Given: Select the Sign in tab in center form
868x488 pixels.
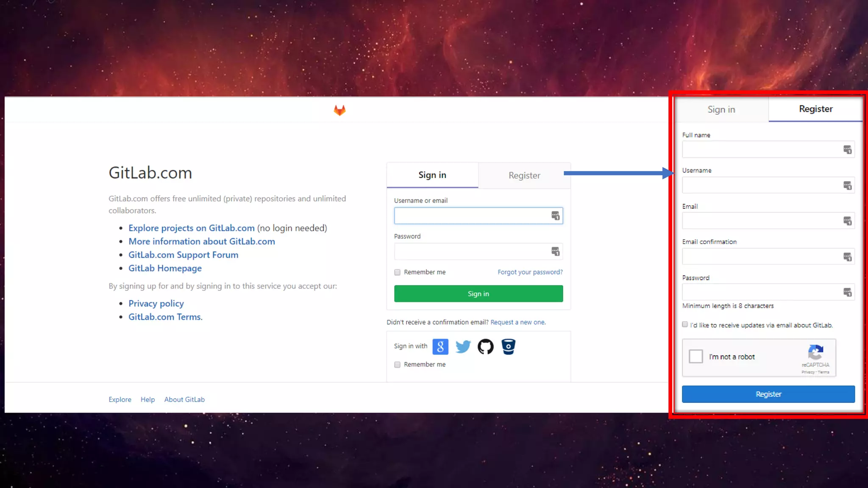Looking at the screenshot, I should [432, 175].
